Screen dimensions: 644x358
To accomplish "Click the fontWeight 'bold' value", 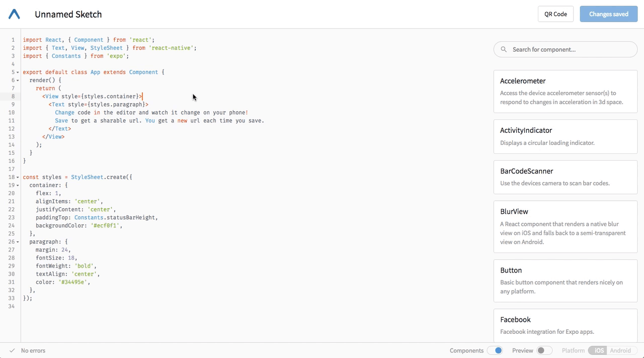I will [84, 266].
